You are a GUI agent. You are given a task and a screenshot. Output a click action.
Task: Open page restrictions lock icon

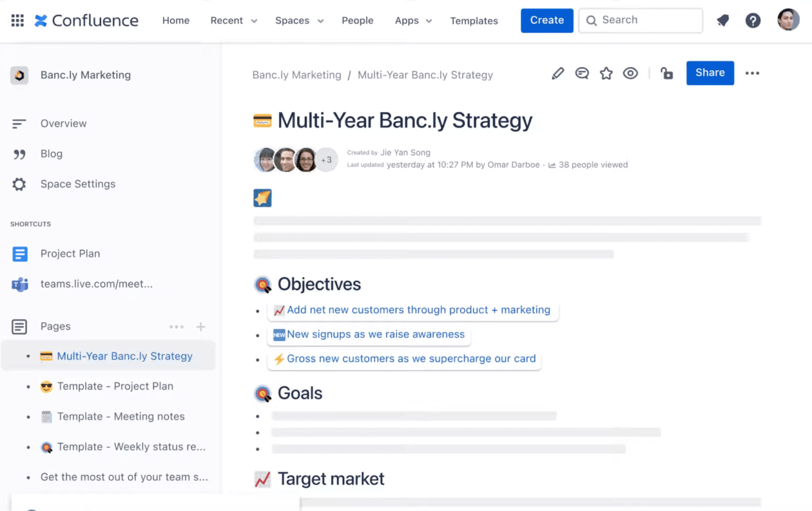(x=666, y=73)
